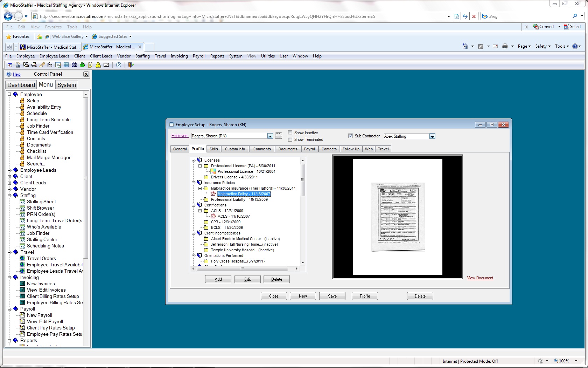The height and width of the screenshot is (368, 588).
Task: Open the Employee name dropdown
Action: [x=270, y=136]
